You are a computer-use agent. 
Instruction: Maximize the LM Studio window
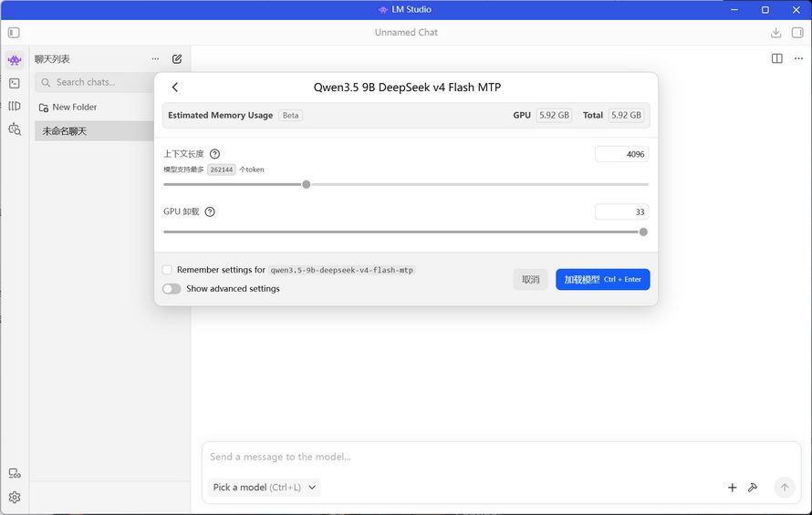[x=765, y=10]
